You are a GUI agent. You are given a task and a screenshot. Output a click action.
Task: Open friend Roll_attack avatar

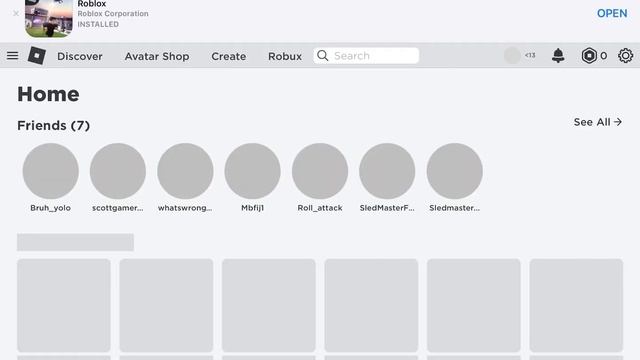pos(320,171)
